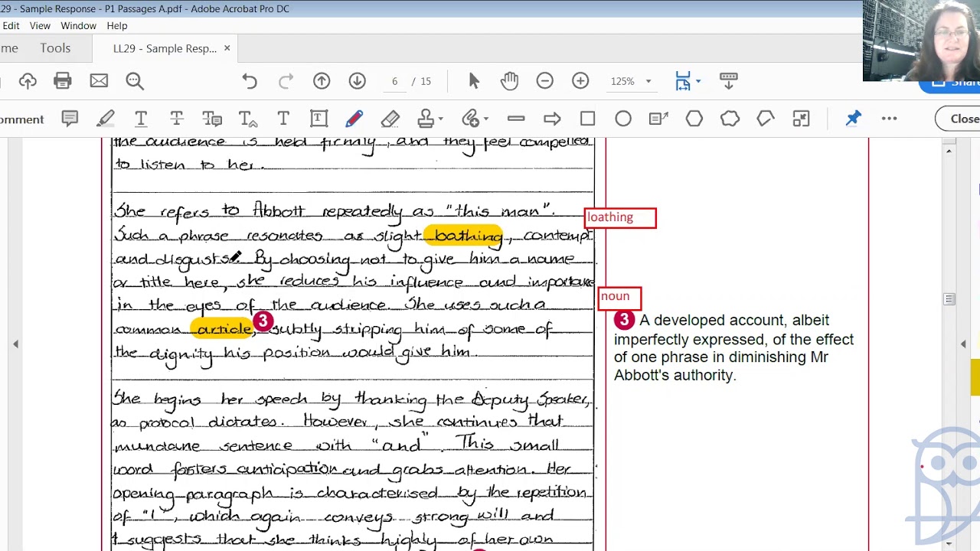Select the LL29 Sample Response document tab
Viewport: 980px width, 551px height.
point(165,48)
